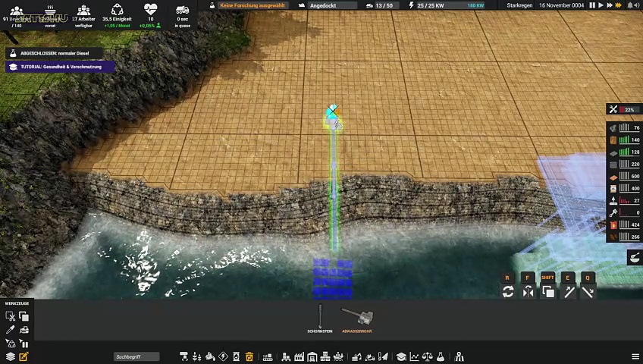Expand the layers icon in tools panel
This screenshot has height=364, width=643.
coord(11,356)
